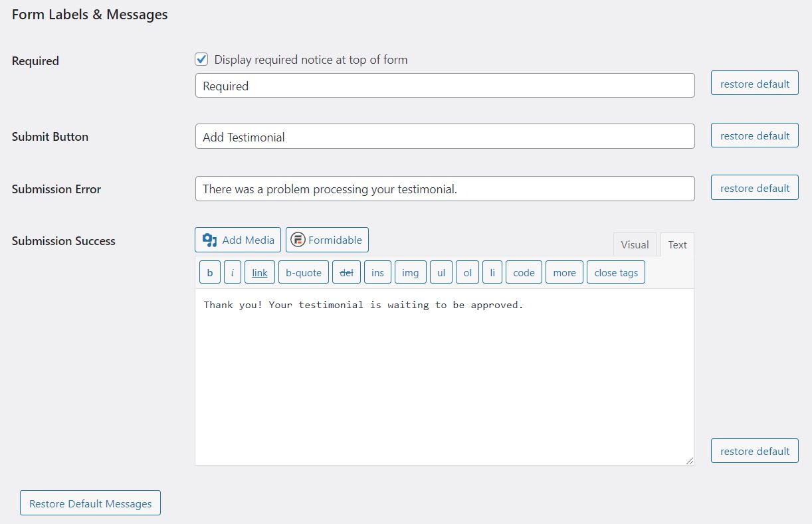Insert a blockquote with b-quote button
812x524 pixels.
pos(303,272)
